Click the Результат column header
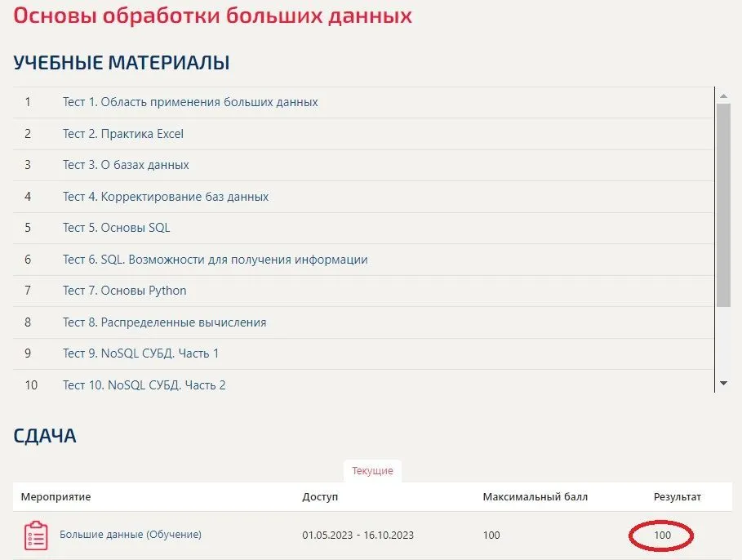Viewport: 742px width, 560px height. 677,496
